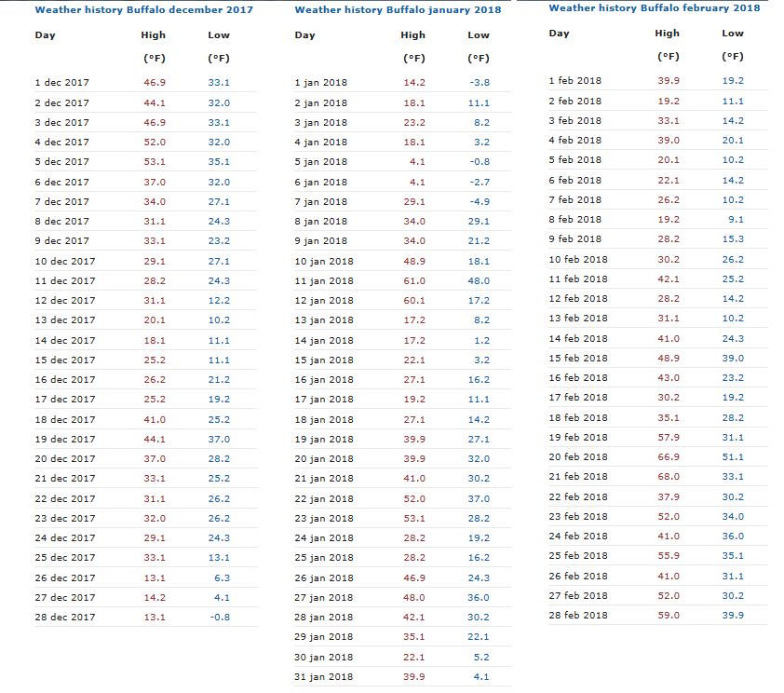Click the 'Weather history Buffalo december 2017' heading
784x693 pixels.
(x=144, y=10)
